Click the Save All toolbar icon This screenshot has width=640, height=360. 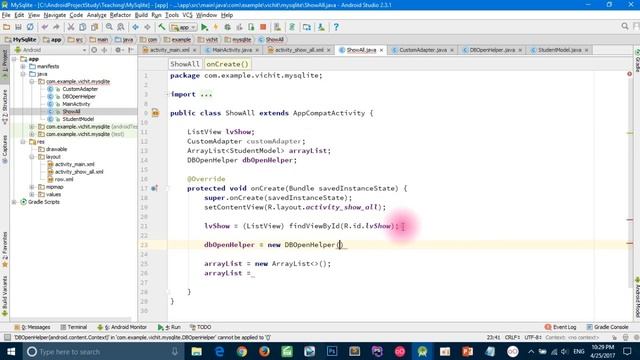coord(18,27)
